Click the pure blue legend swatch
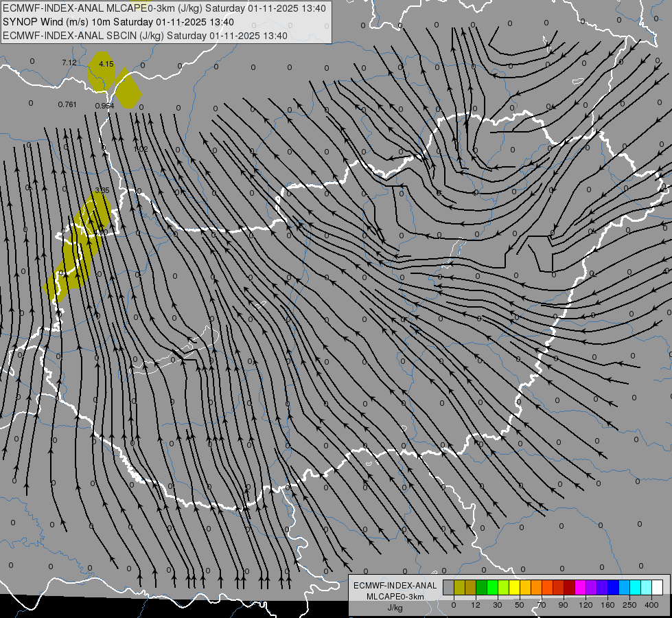This screenshot has height=618, width=672. coord(614,587)
